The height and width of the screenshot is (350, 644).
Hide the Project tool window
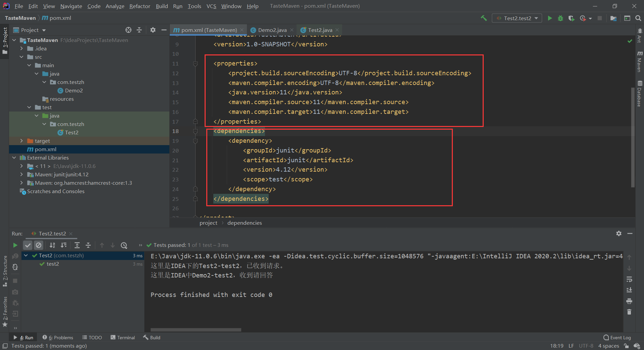(x=164, y=30)
